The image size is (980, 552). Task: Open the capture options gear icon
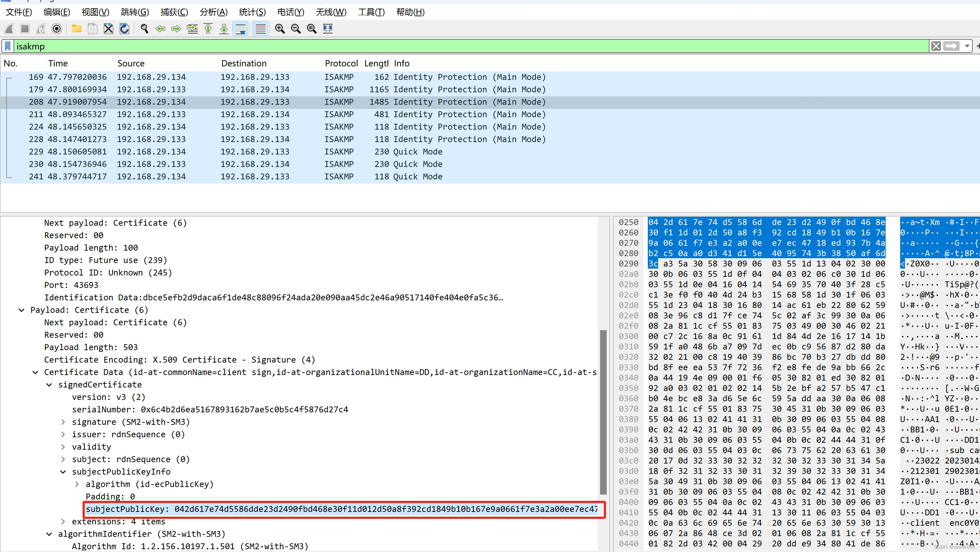coord(57,29)
